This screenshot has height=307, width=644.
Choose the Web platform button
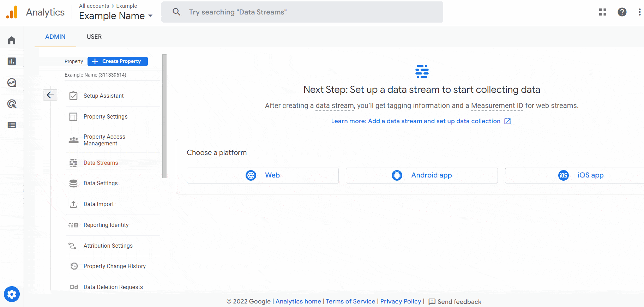[263, 175]
